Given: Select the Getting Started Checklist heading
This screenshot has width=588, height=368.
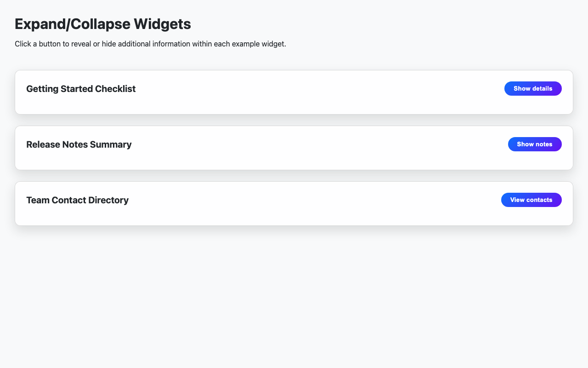Looking at the screenshot, I should coord(81,88).
